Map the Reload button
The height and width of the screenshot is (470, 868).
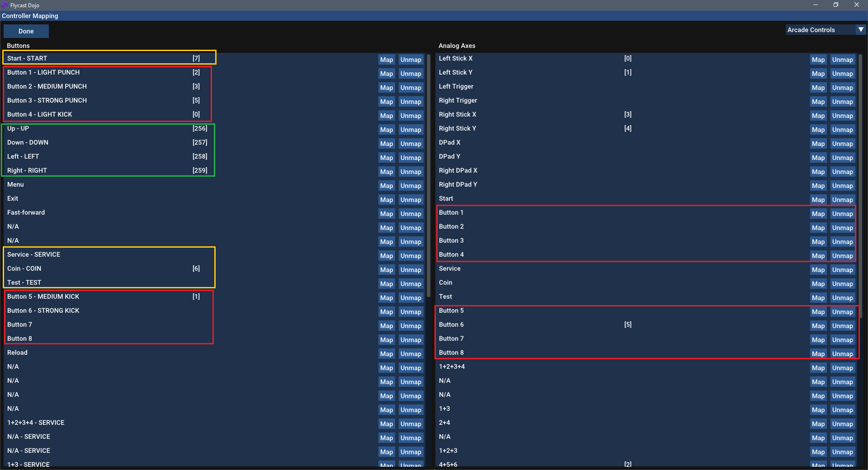pos(386,353)
